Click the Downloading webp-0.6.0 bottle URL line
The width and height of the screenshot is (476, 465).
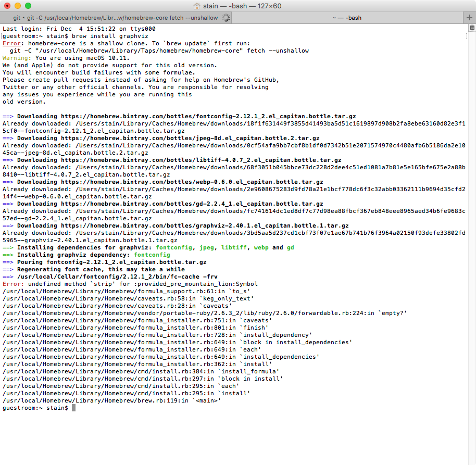(162, 182)
